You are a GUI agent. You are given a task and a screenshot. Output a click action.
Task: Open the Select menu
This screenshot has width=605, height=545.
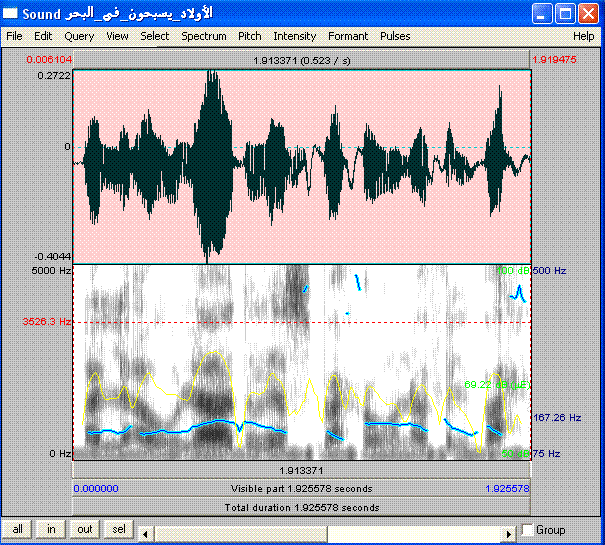click(154, 36)
